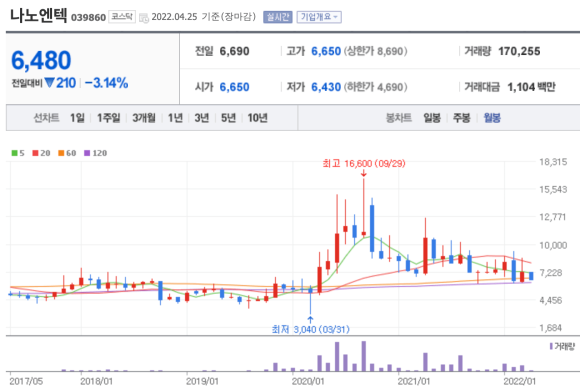The height and width of the screenshot is (392, 580).
Task: Click the 2020/01 x-axis label
Action: 308,381
